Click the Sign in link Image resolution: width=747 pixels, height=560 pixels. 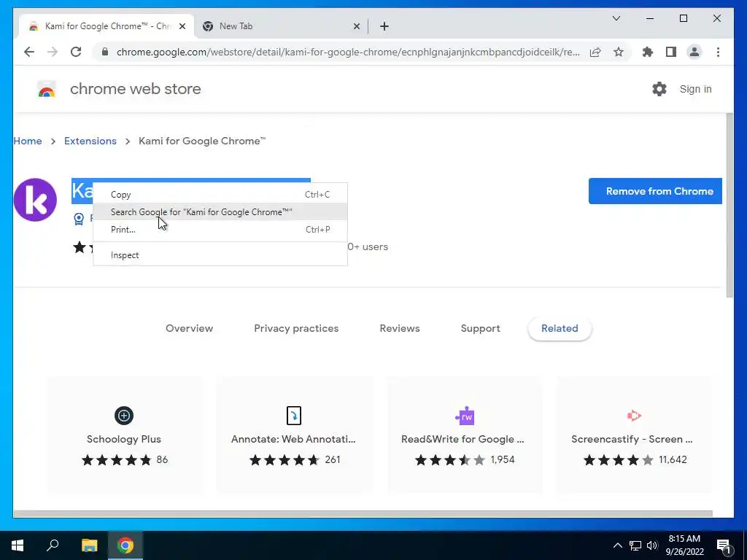tap(695, 89)
